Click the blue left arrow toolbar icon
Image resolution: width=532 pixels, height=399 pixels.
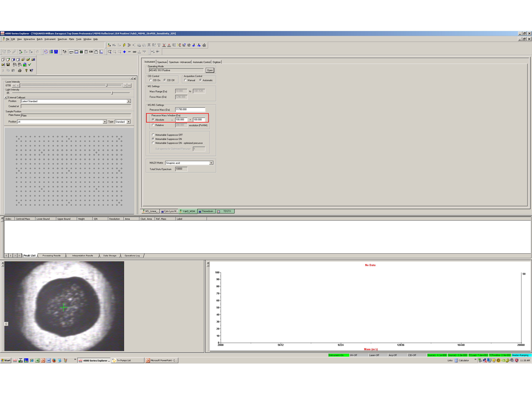(x=194, y=45)
